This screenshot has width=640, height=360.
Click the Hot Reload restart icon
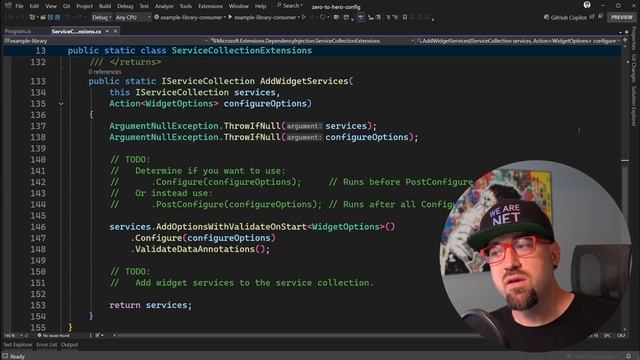[322, 18]
